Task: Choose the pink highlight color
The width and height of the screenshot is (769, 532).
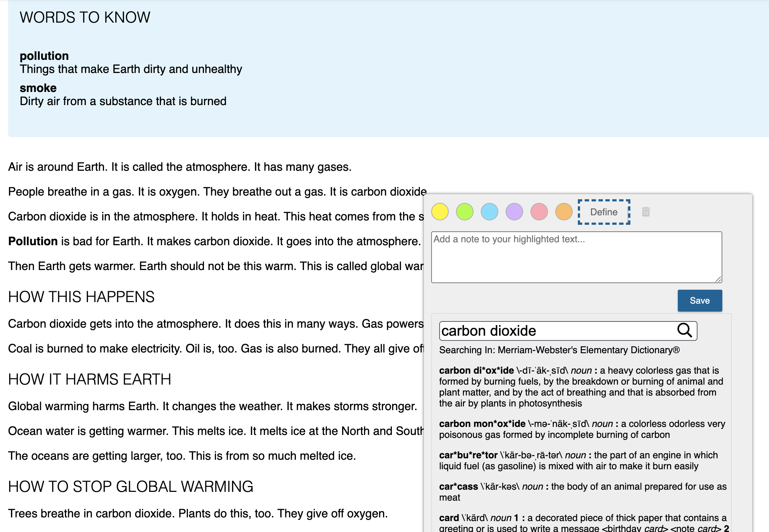Action: pos(539,212)
